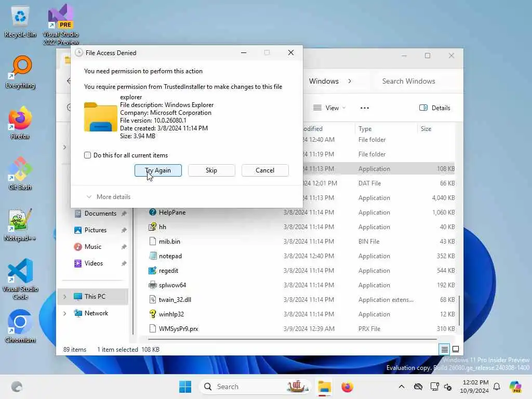Viewport: 532px width, 399px height.
Task: Click the Search Windows input field
Action: (x=417, y=81)
